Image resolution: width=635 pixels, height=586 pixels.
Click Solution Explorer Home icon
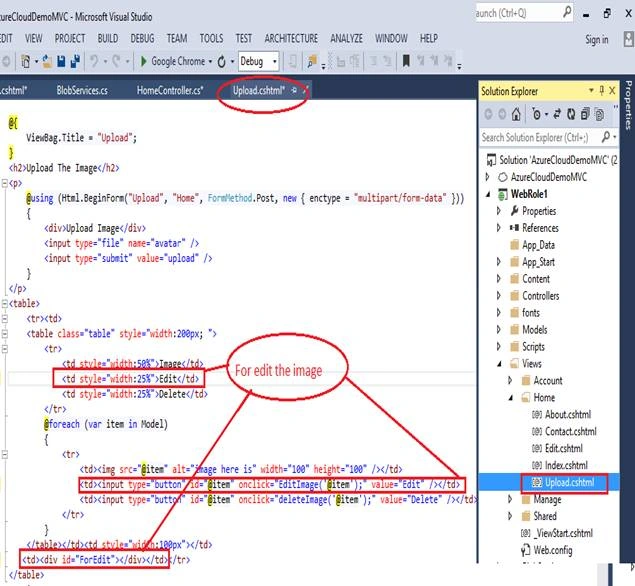(x=516, y=114)
